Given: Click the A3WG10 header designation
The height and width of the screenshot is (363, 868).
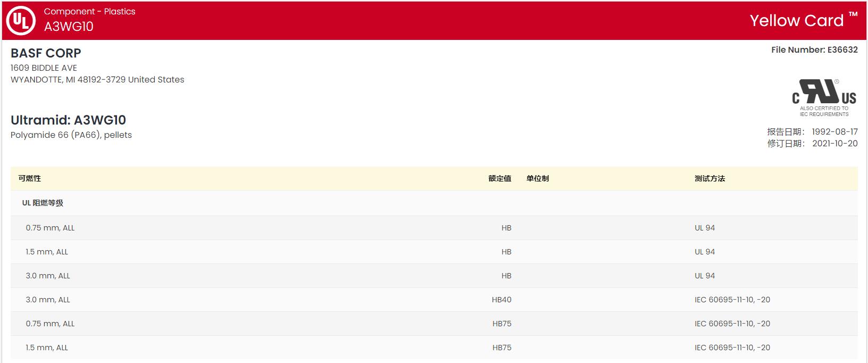Looking at the screenshot, I should (x=69, y=27).
